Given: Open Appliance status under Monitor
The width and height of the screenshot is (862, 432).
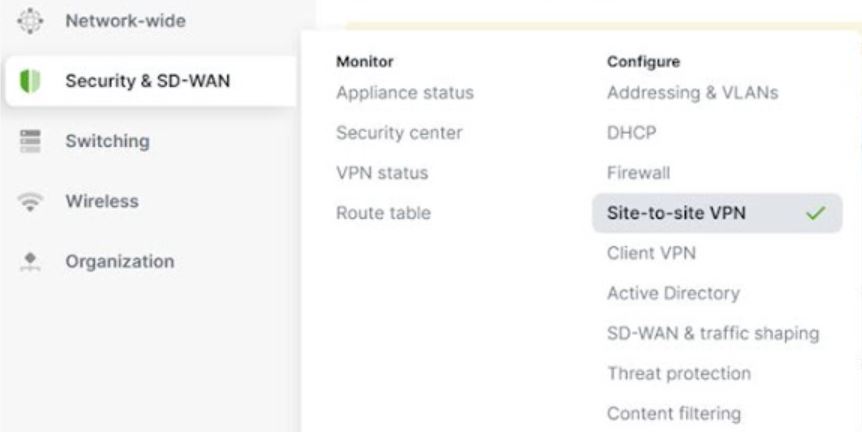Looking at the screenshot, I should (405, 93).
